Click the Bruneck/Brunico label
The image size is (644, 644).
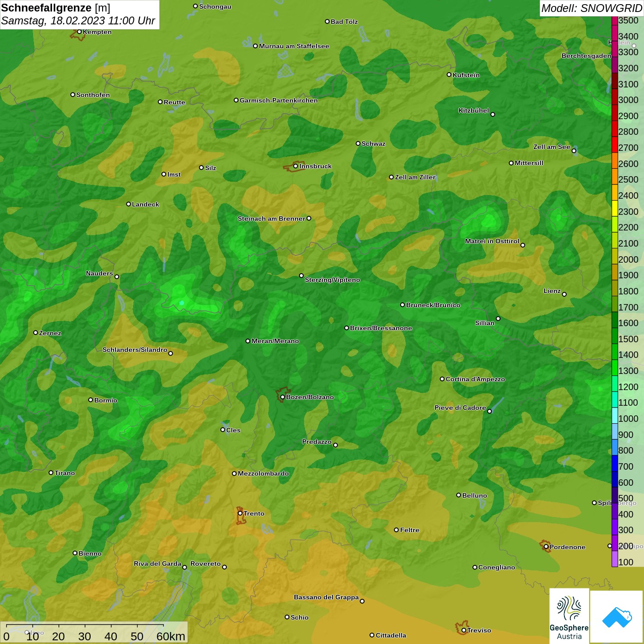(x=433, y=305)
